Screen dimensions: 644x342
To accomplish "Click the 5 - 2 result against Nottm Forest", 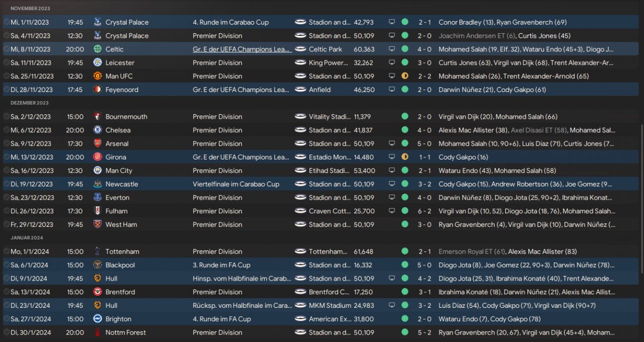I will pyautogui.click(x=425, y=332).
